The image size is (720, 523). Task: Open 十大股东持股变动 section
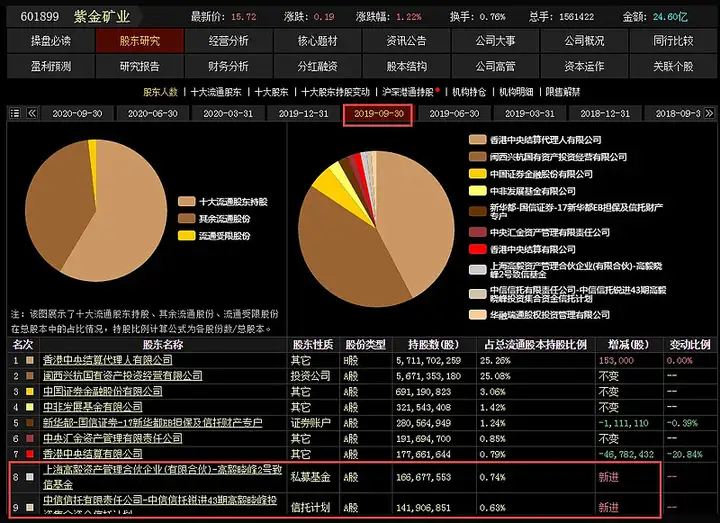coord(335,92)
